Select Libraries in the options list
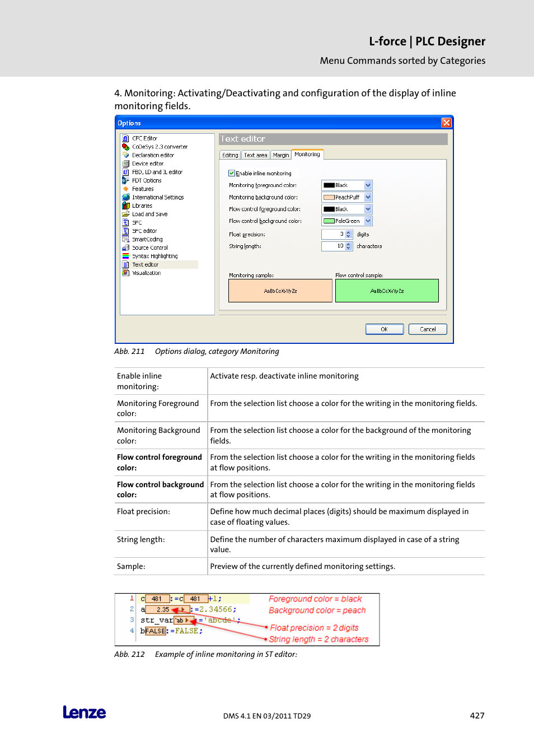The width and height of the screenshot is (534, 756). click(142, 206)
